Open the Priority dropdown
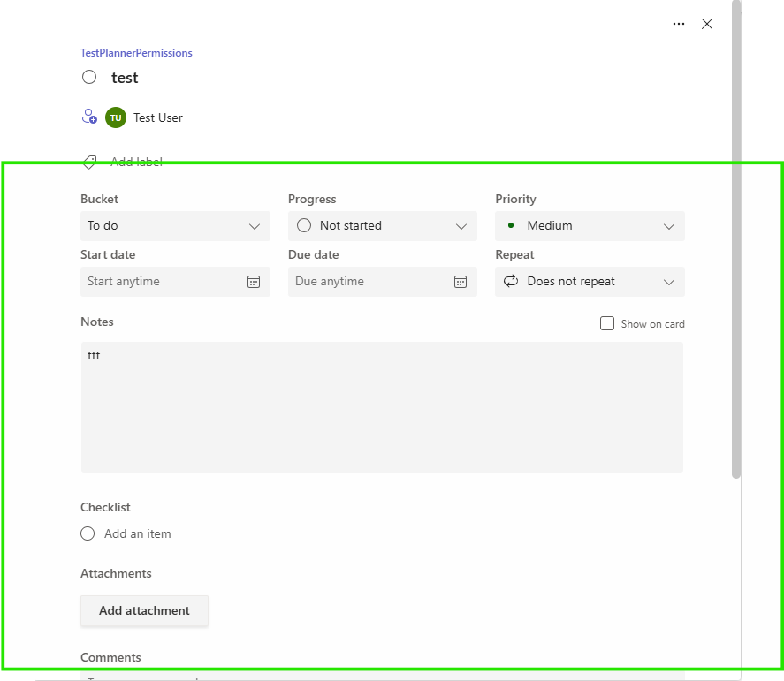Image resolution: width=784 pixels, height=681 pixels. click(x=590, y=225)
